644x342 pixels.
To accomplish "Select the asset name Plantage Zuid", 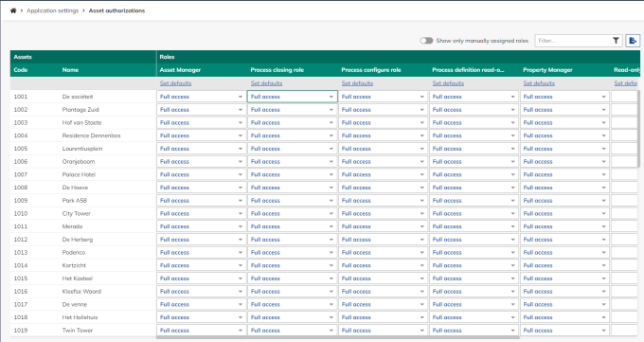I will (80, 110).
